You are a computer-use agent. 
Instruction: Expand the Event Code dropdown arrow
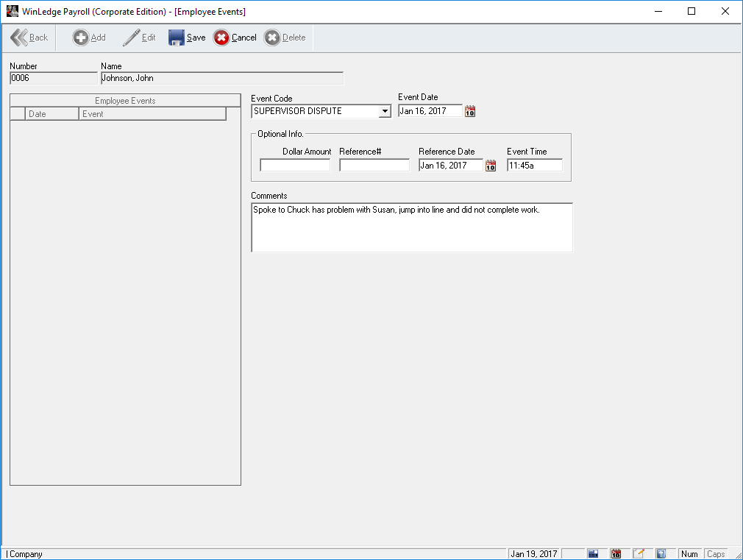385,112
